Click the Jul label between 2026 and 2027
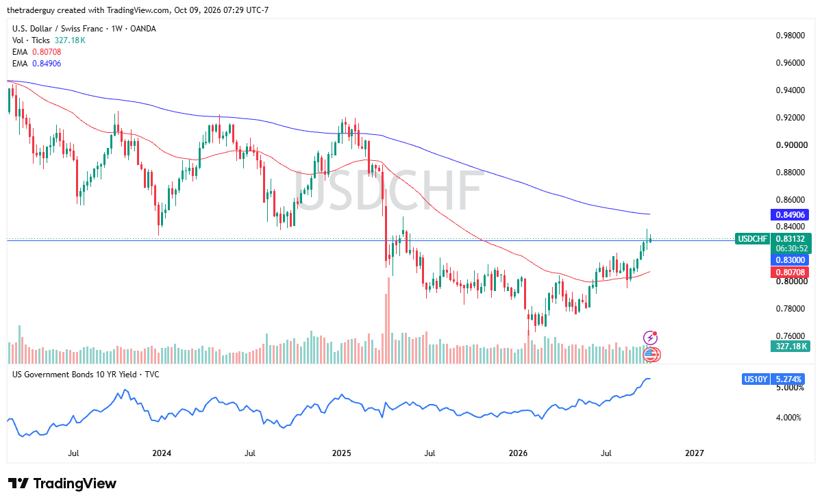Viewport: 822px width, 504px height. point(606,453)
